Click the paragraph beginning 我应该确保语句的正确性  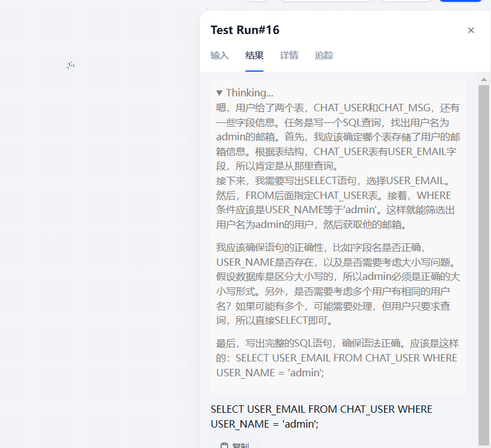pos(338,284)
